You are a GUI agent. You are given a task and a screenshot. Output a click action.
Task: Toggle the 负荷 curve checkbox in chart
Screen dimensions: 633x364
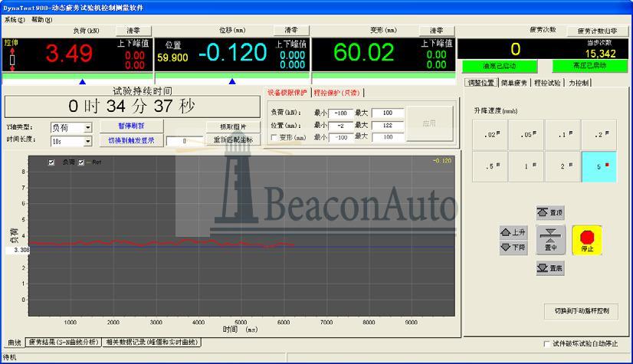pyautogui.click(x=52, y=162)
